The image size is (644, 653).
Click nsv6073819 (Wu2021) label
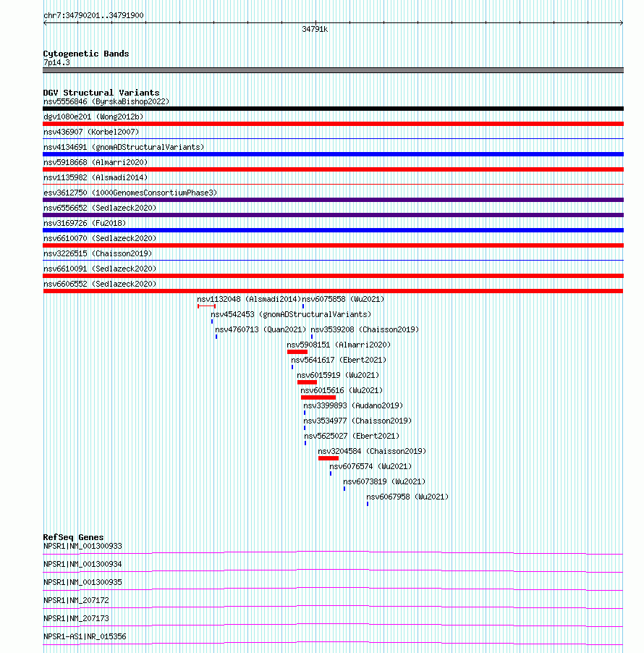[x=384, y=482]
